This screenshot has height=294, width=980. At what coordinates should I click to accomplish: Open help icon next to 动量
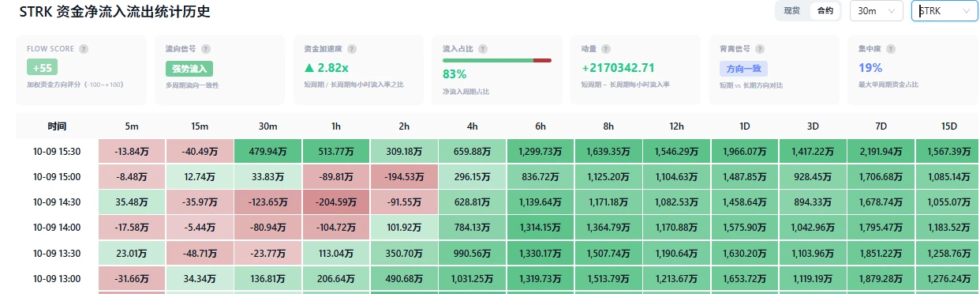tap(606, 49)
